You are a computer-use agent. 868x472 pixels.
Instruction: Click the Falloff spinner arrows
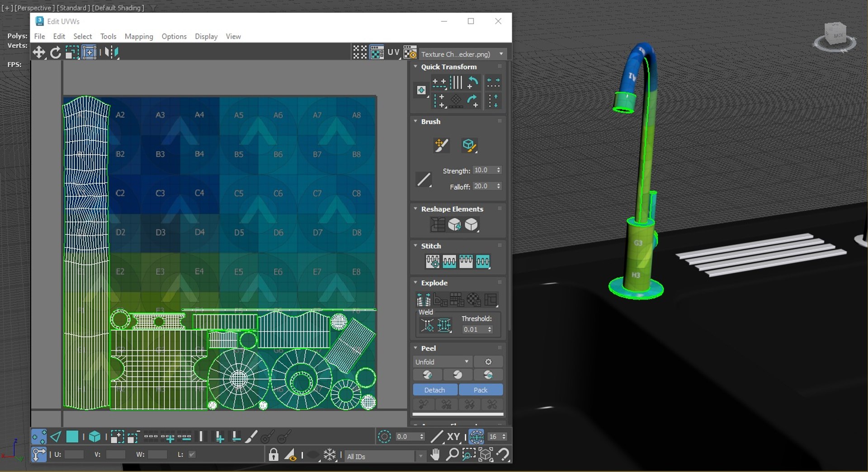pyautogui.click(x=499, y=186)
